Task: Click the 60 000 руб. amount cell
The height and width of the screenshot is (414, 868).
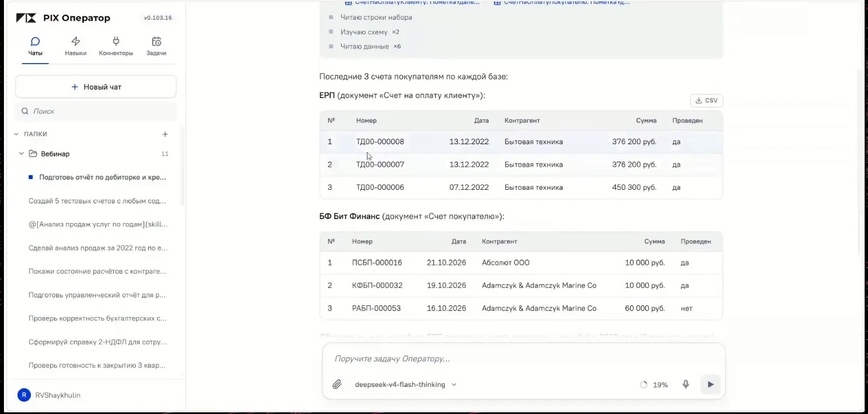Action: (x=645, y=309)
